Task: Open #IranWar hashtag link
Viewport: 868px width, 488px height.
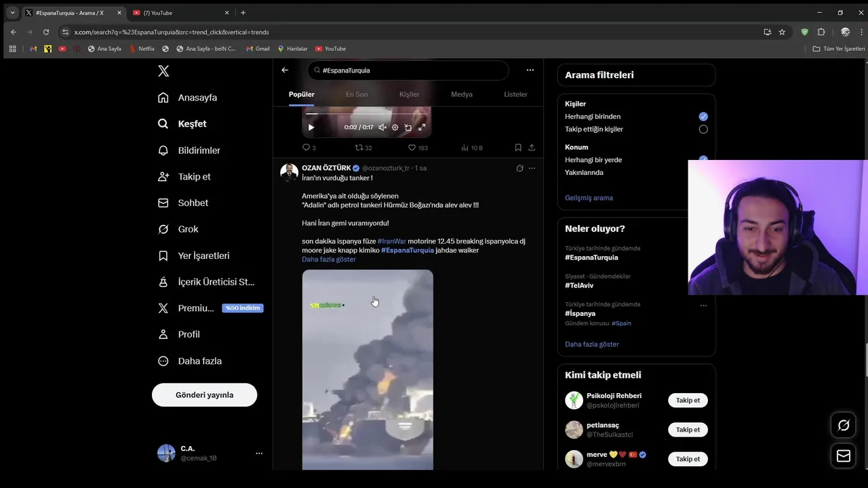Action: 392,241
